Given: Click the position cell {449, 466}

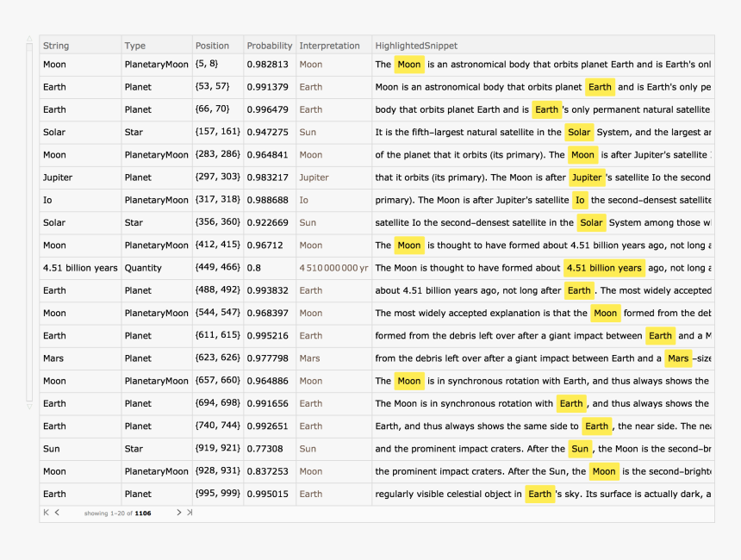Looking at the screenshot, I should 218,267.
